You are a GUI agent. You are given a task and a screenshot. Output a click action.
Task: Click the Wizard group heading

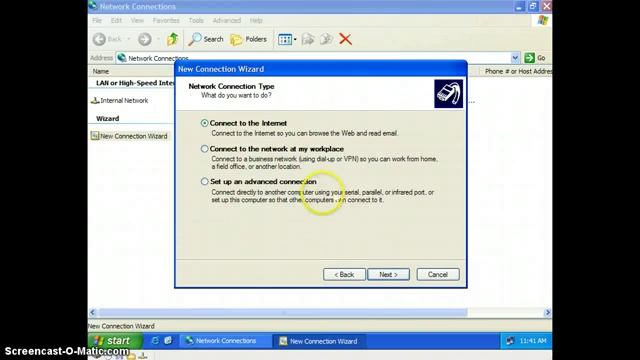[108, 118]
